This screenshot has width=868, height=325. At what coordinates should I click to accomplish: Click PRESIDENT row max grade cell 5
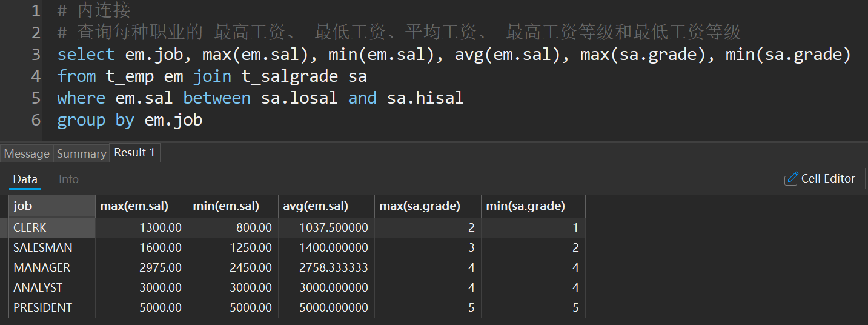coord(428,307)
